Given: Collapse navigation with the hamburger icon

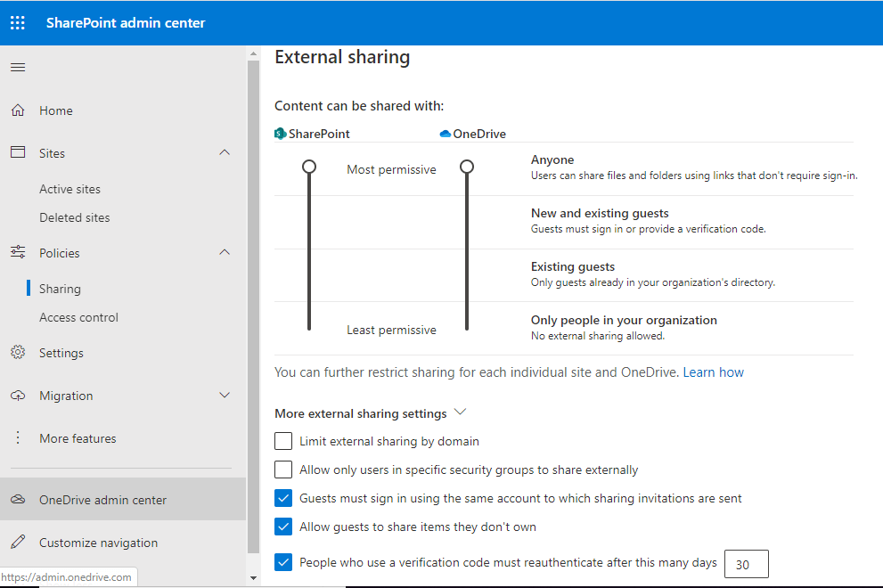Looking at the screenshot, I should pos(18,68).
